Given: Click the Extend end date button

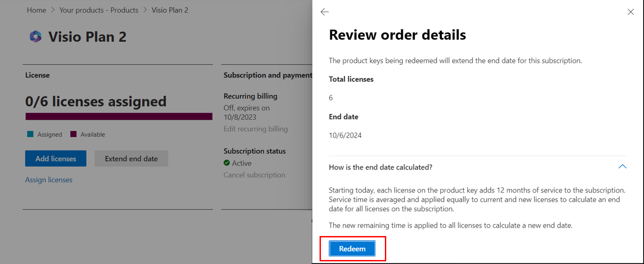Looking at the screenshot, I should [131, 158].
